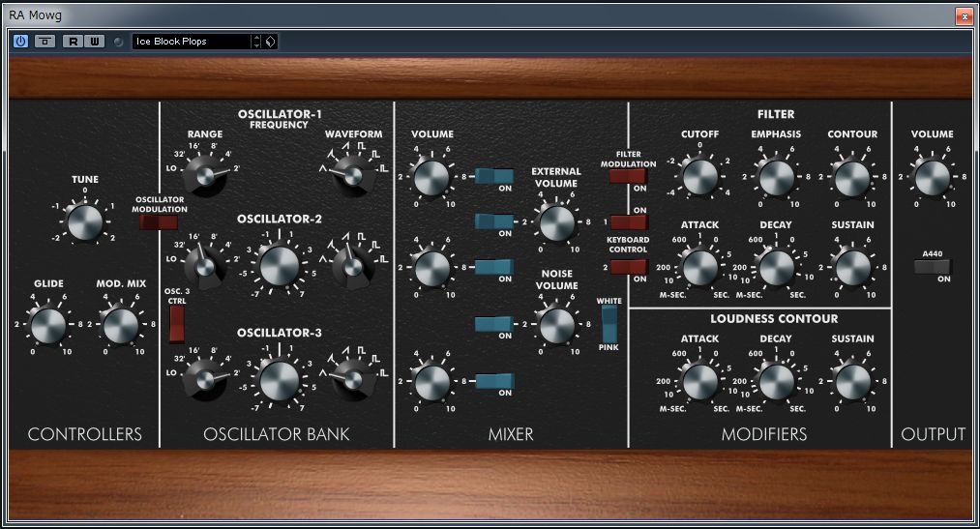
Task: Click the EXTERNAL VOLUME knob
Action: pyautogui.click(x=556, y=222)
